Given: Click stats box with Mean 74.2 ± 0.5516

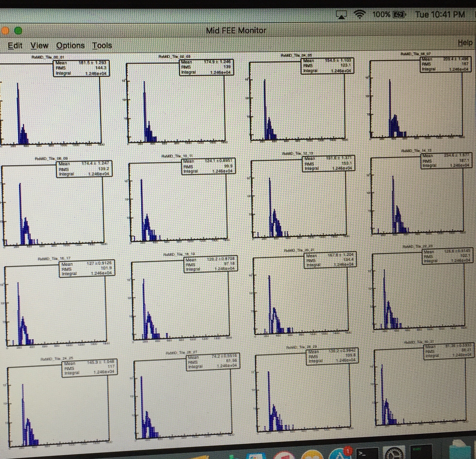Looking at the screenshot, I should (x=213, y=362).
